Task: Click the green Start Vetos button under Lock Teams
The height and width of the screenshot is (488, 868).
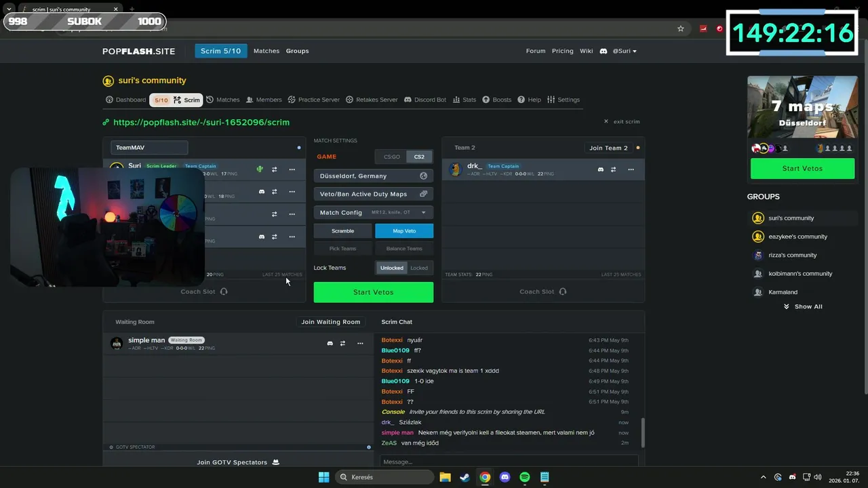Action: (x=373, y=292)
